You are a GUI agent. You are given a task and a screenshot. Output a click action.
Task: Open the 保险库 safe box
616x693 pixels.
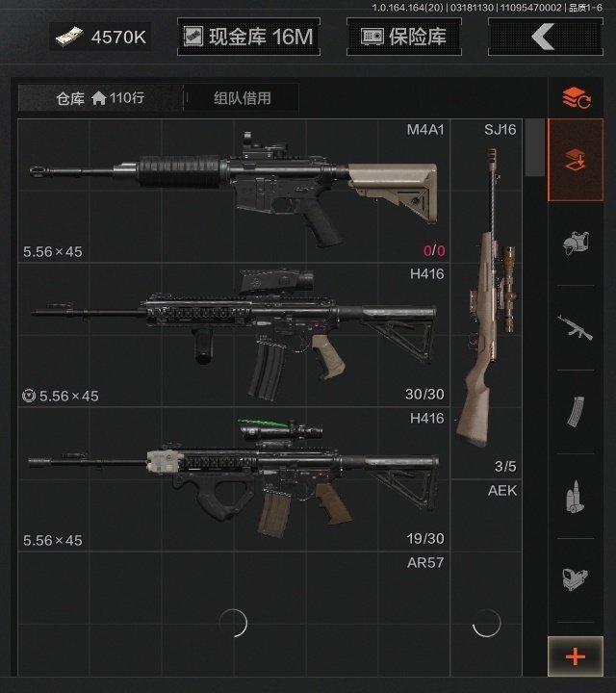404,37
